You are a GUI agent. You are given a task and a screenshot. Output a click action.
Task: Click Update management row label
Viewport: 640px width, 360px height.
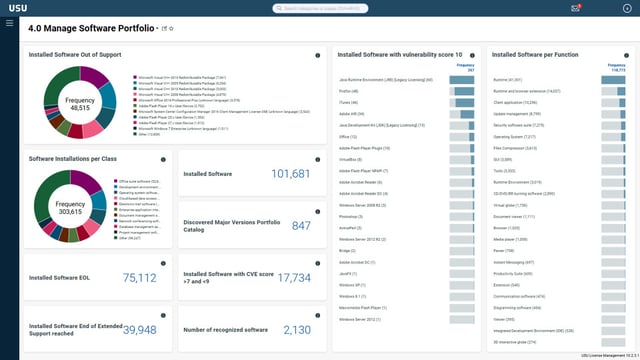[x=517, y=114]
